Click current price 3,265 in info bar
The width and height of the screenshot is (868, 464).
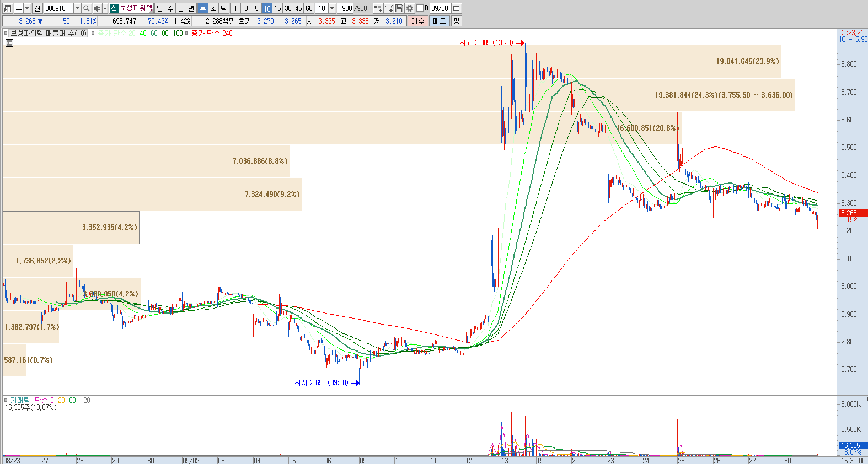27,21
